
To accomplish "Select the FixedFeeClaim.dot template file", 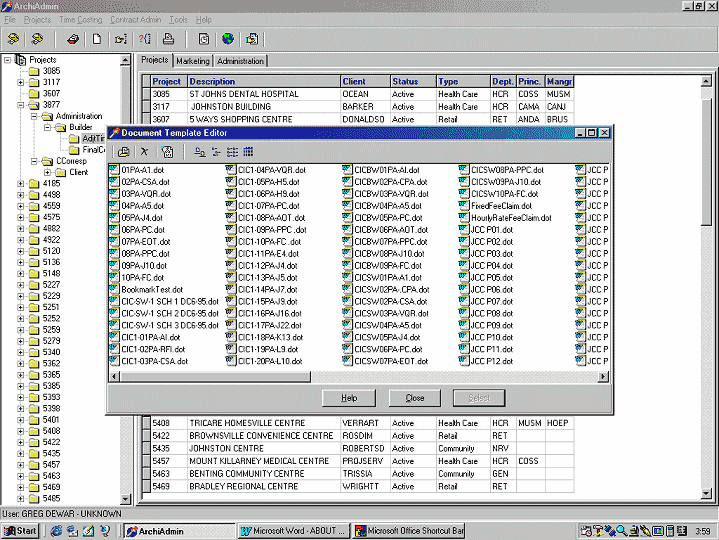I will pyautogui.click(x=496, y=206).
